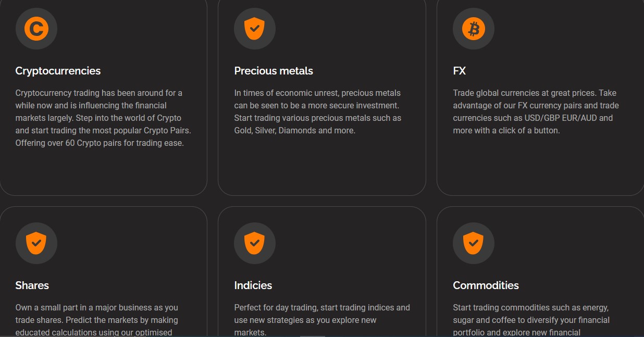
Task: Click the Commodities description about energy, sugar, coffee
Action: [x=531, y=319]
